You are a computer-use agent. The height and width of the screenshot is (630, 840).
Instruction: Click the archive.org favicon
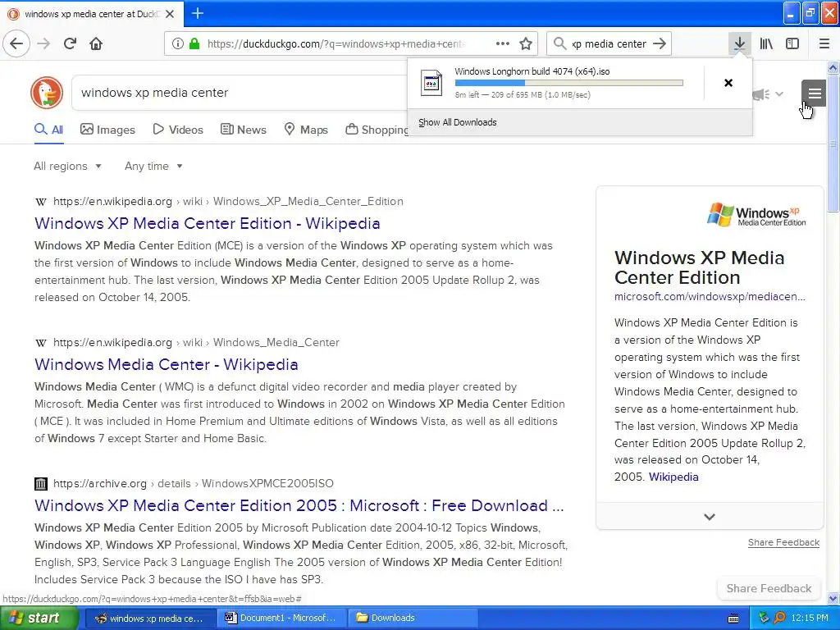point(41,484)
